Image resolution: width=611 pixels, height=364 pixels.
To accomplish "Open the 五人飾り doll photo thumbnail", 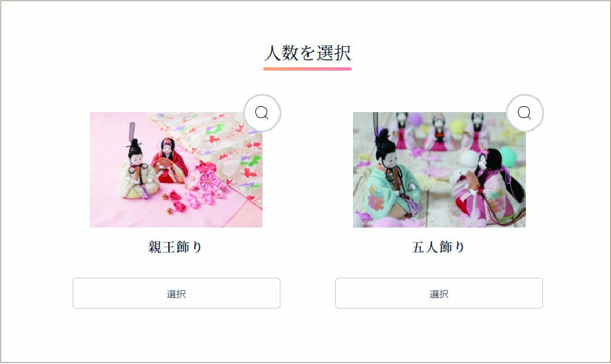I will click(439, 169).
